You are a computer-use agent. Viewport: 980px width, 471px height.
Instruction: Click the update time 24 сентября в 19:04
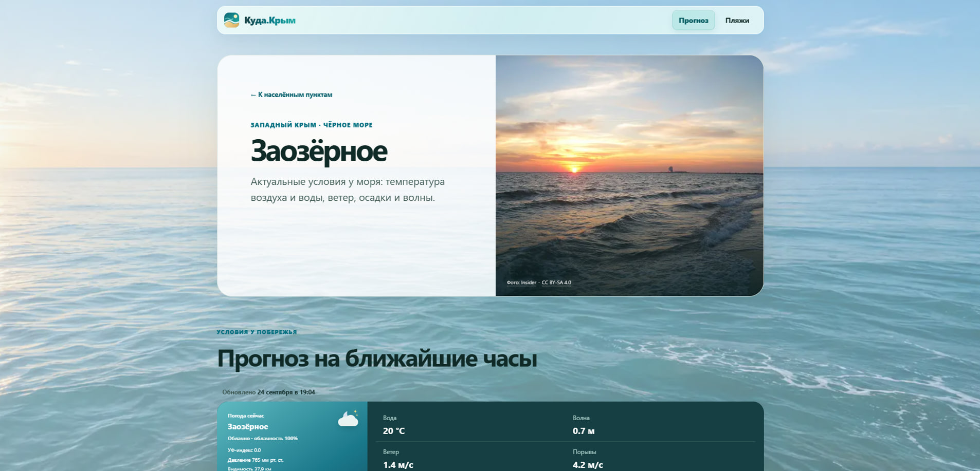pos(286,392)
